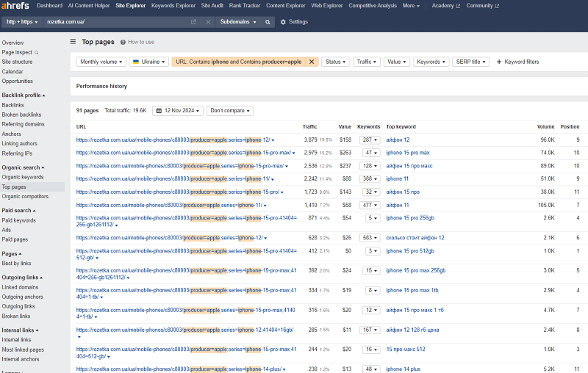The image size is (588, 373).
Task: Click the rozetka.com.ua/ URL input field
Action: click(x=116, y=22)
